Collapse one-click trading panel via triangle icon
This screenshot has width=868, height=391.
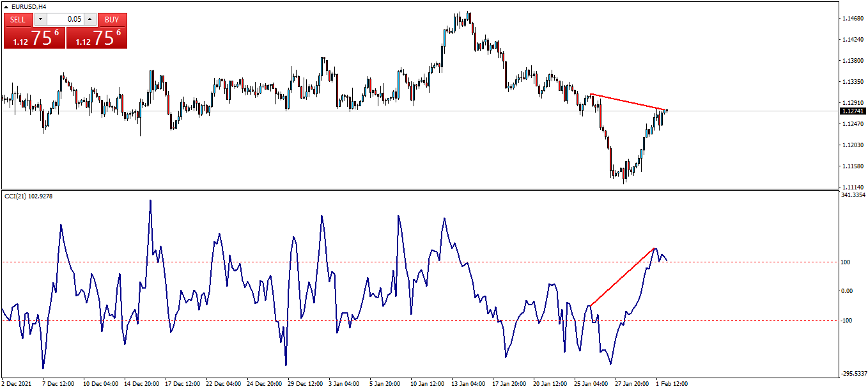6,6
